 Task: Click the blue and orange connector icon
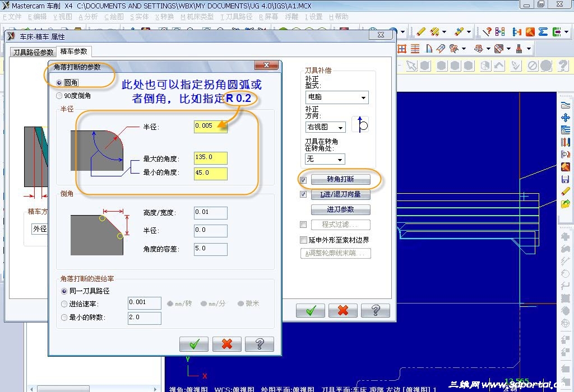point(516,32)
